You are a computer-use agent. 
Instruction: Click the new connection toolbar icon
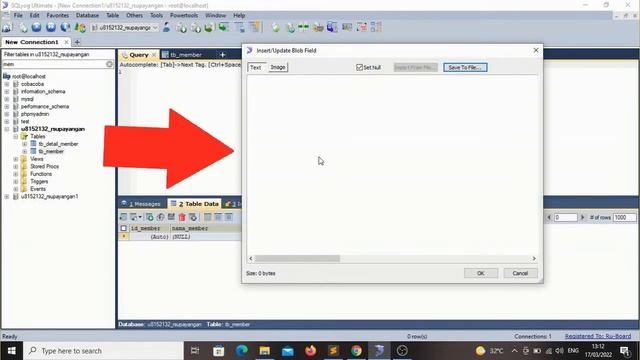tap(7, 28)
